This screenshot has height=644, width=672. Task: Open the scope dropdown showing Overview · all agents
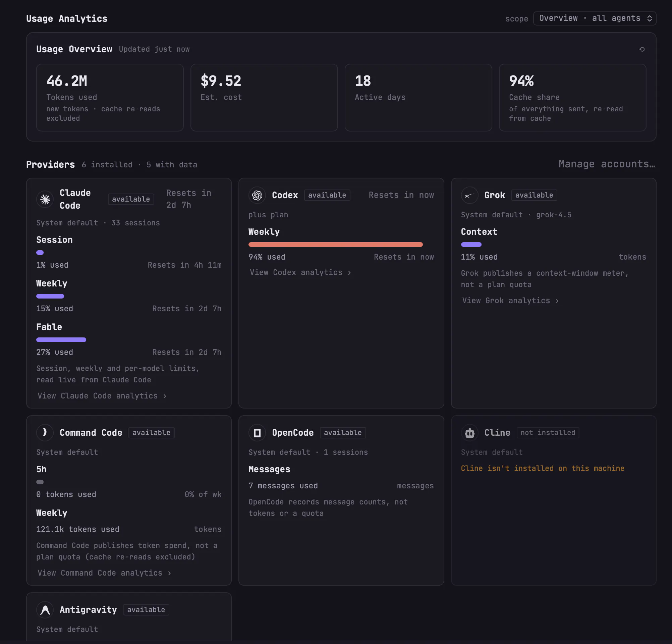pyautogui.click(x=595, y=18)
